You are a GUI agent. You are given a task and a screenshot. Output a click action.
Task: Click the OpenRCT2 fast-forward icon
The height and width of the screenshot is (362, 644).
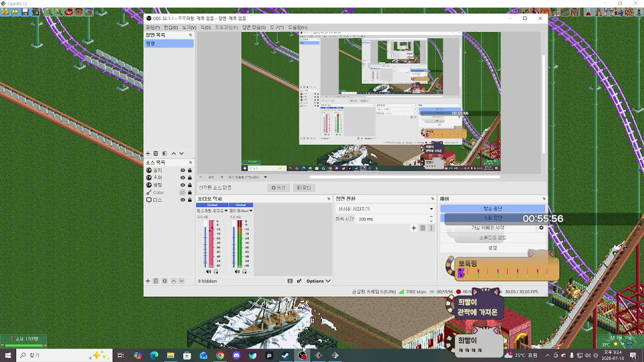click(15, 12)
